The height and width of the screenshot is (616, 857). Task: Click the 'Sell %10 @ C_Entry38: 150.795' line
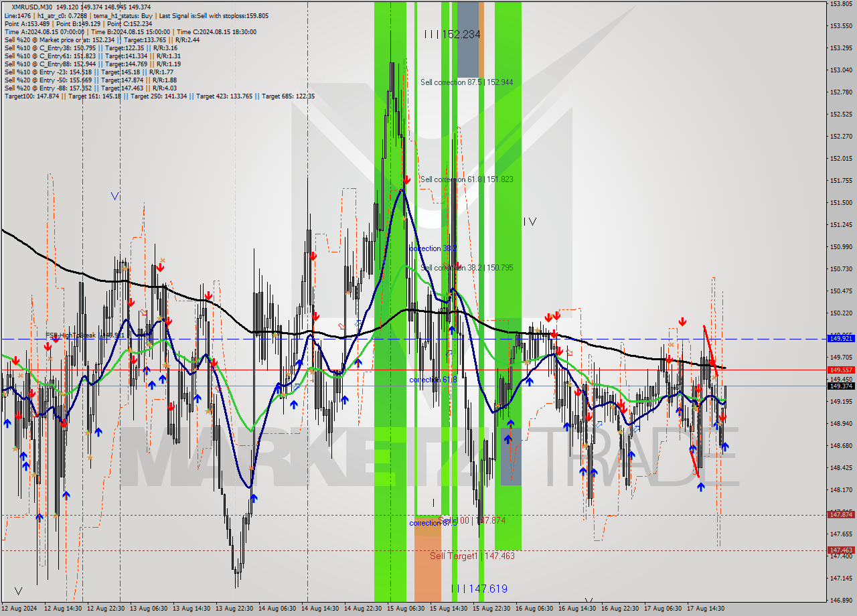(90, 48)
